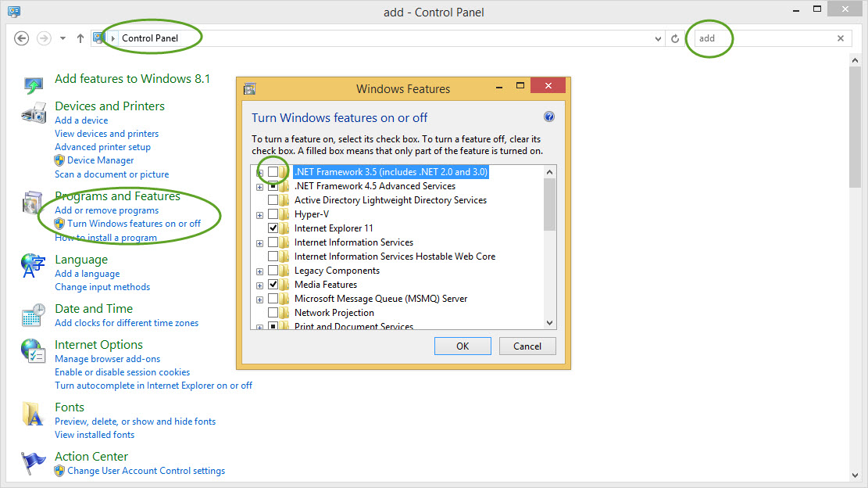This screenshot has width=868, height=488.
Task: Confirm changes with the OK button
Action: point(463,346)
